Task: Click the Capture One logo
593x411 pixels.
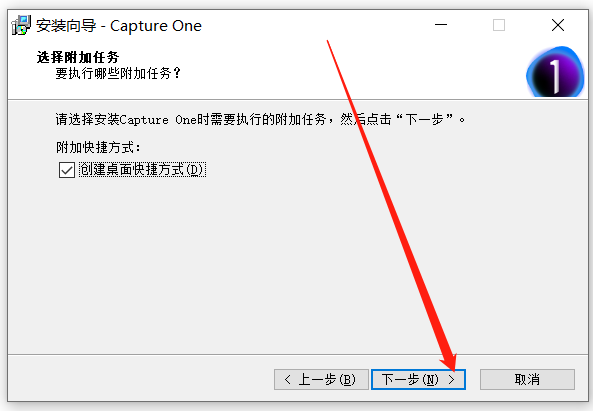Action: [555, 72]
